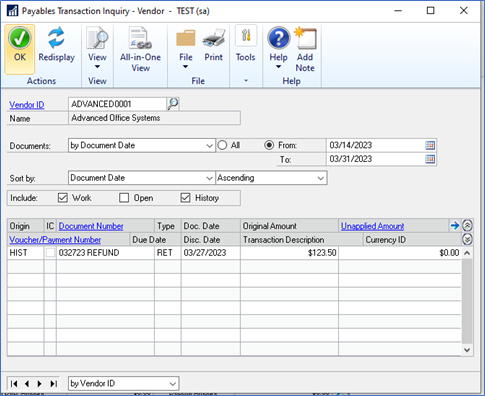Open the From date calendar picker

(430, 145)
